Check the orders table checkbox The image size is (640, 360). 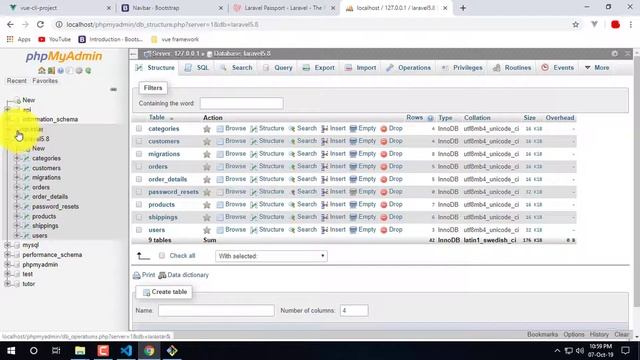pos(139,167)
